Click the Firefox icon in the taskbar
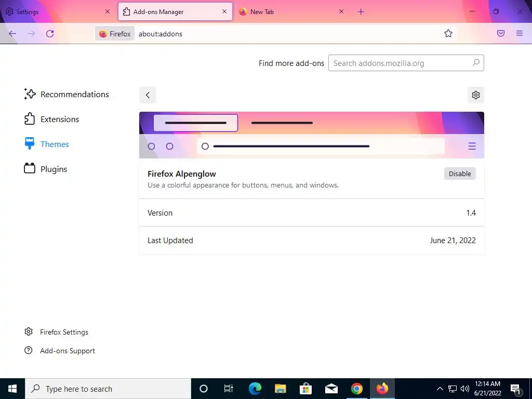The width and height of the screenshot is (532, 399). click(x=382, y=389)
